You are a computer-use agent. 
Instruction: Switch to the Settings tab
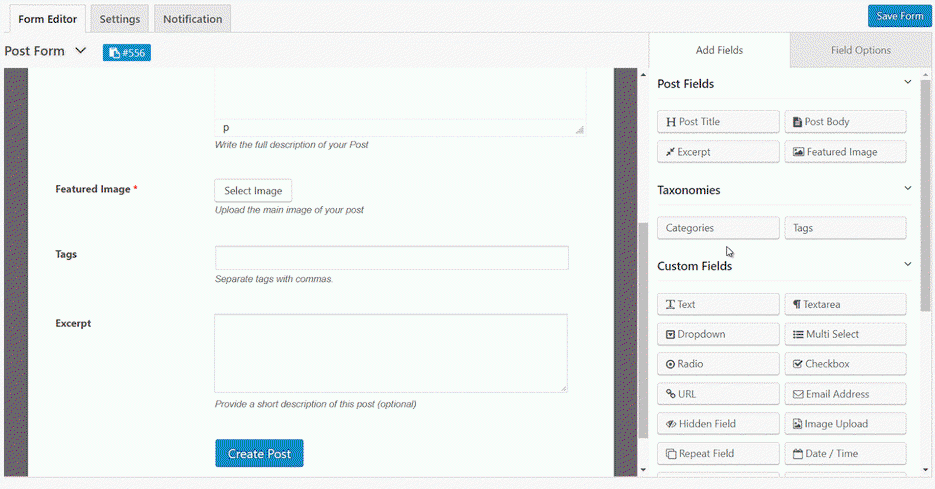click(x=119, y=19)
